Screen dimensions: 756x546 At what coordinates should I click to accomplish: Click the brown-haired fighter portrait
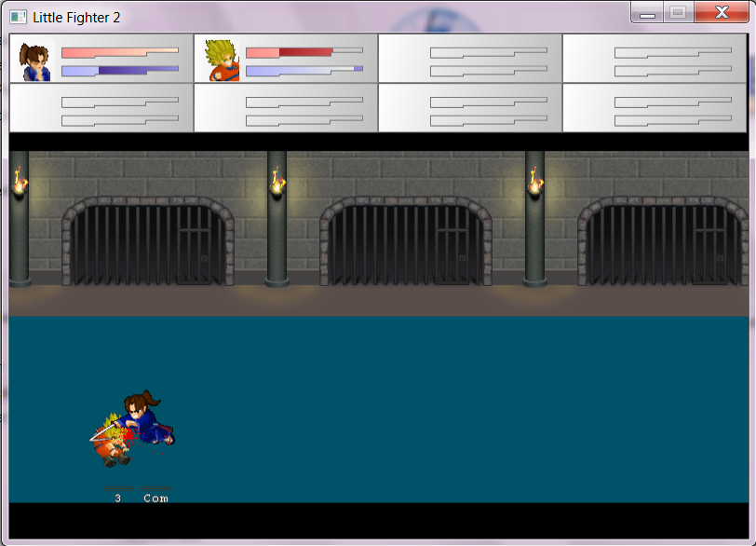[34, 61]
